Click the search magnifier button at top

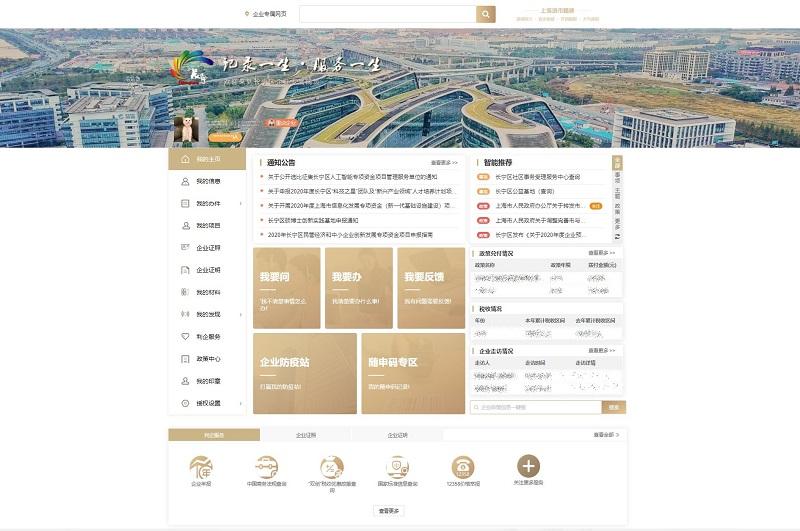pos(485,14)
